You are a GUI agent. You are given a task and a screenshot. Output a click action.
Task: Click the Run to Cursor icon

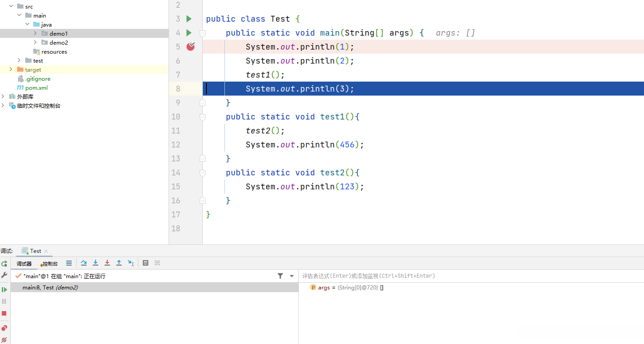coord(131,263)
